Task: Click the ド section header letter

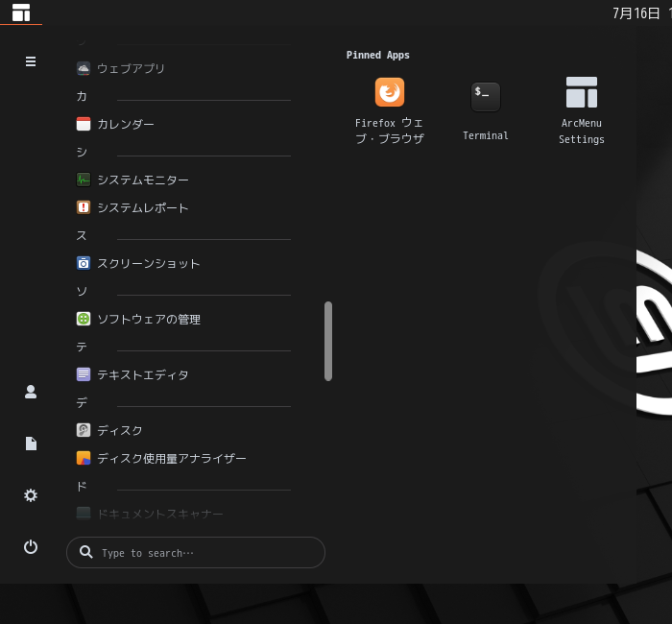Action: coord(82,486)
